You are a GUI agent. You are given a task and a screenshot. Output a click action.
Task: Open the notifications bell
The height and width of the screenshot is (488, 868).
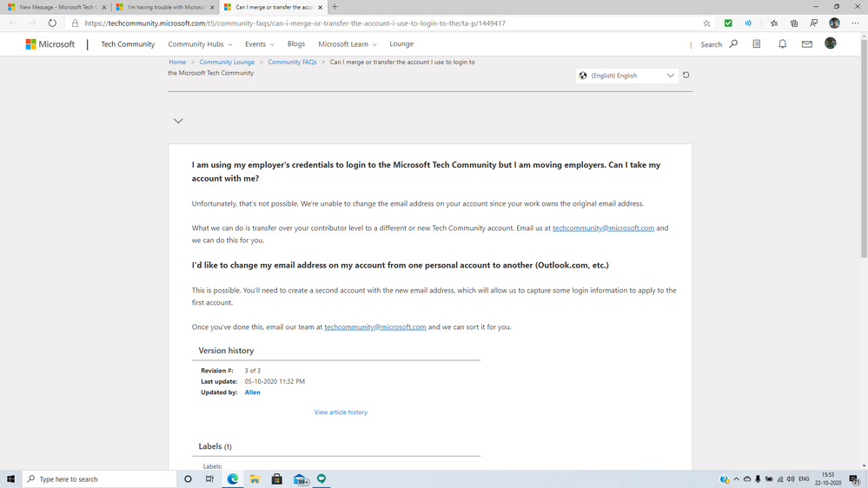point(782,43)
